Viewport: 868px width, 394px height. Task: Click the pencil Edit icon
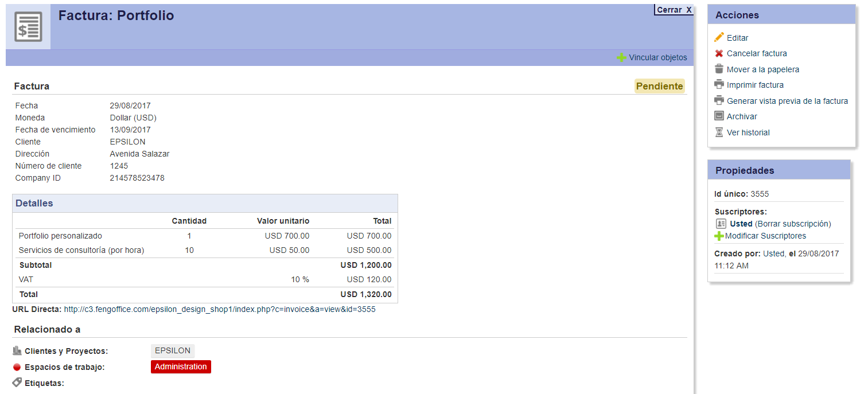[x=719, y=37]
